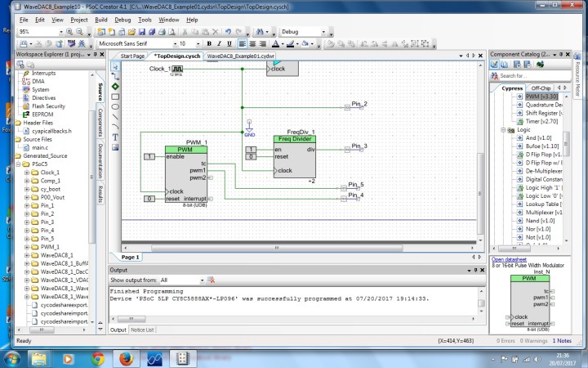
Task: Toggle bold formatting
Action: (x=209, y=44)
